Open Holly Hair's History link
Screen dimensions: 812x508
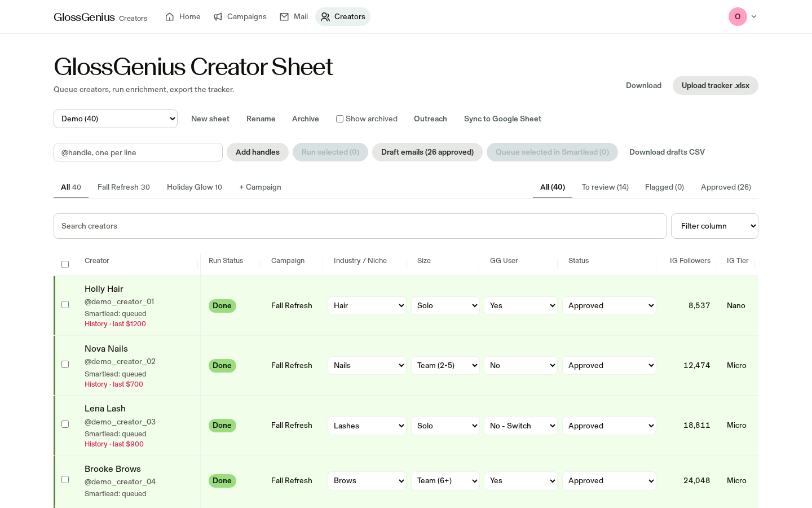[x=115, y=324]
